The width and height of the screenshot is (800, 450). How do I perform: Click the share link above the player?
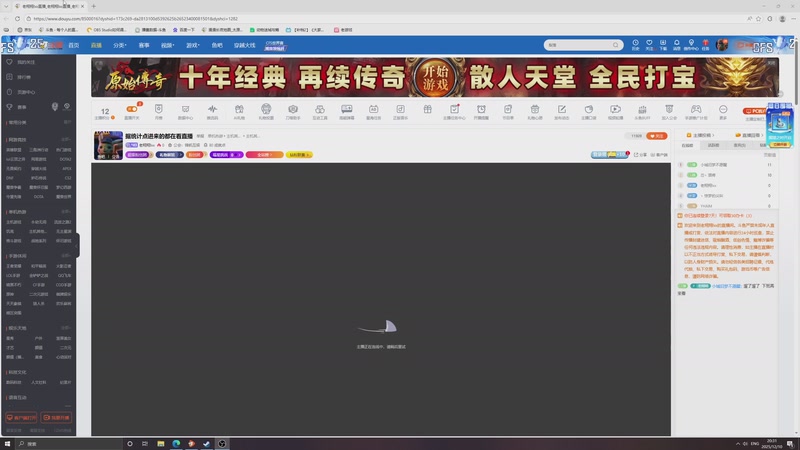point(640,155)
